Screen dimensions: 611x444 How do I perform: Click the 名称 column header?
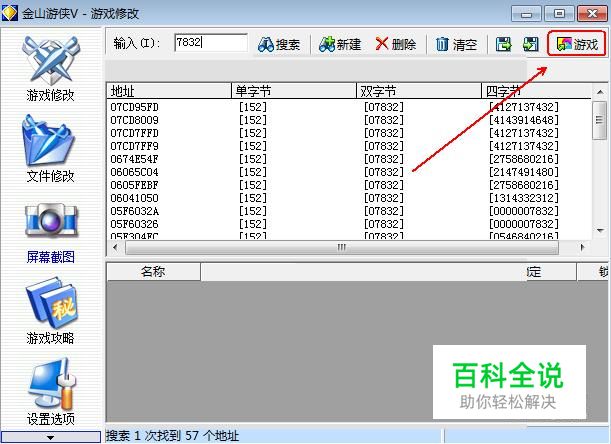click(154, 272)
